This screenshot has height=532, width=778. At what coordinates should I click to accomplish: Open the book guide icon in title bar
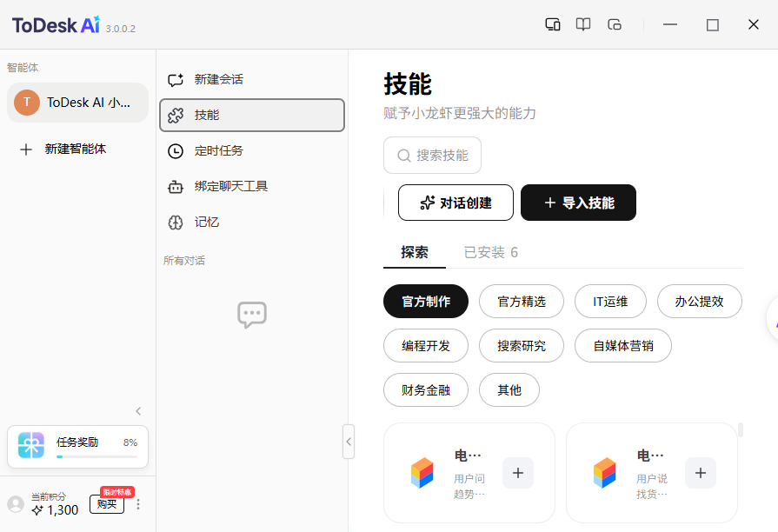point(583,24)
